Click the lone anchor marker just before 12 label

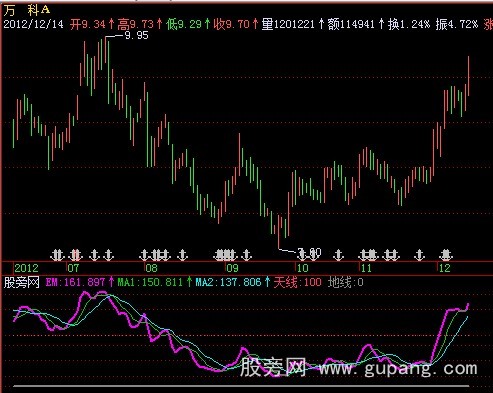click(x=419, y=255)
